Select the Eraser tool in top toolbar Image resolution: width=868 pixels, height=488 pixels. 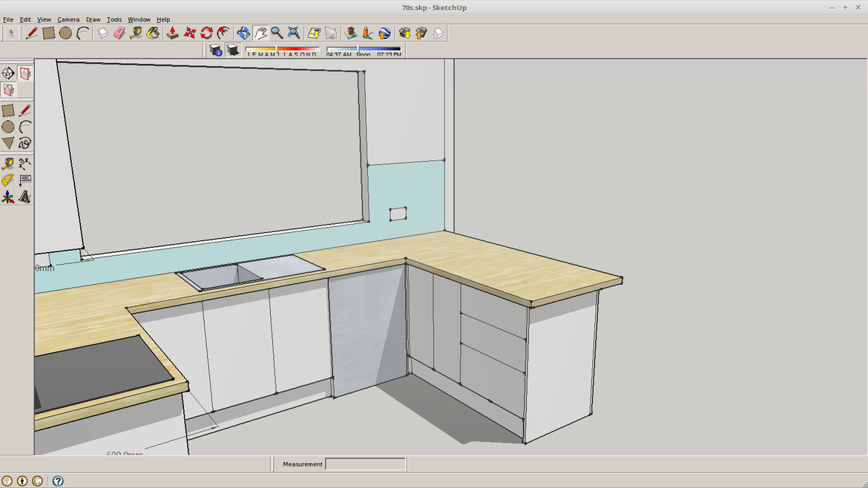[x=119, y=33]
